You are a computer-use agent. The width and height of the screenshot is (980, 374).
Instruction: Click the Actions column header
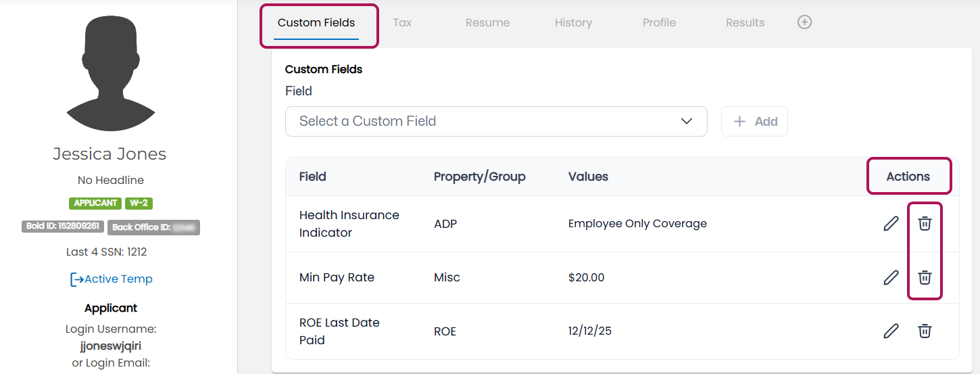(x=908, y=177)
